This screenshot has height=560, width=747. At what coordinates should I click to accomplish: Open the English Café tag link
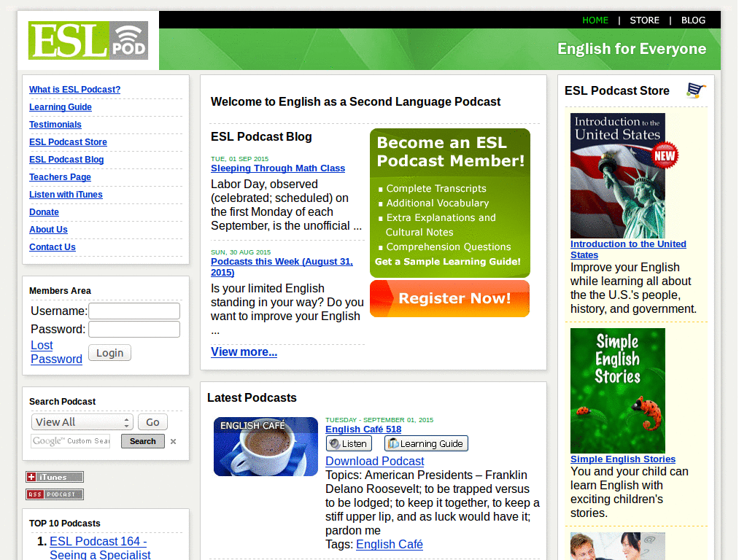(x=390, y=544)
